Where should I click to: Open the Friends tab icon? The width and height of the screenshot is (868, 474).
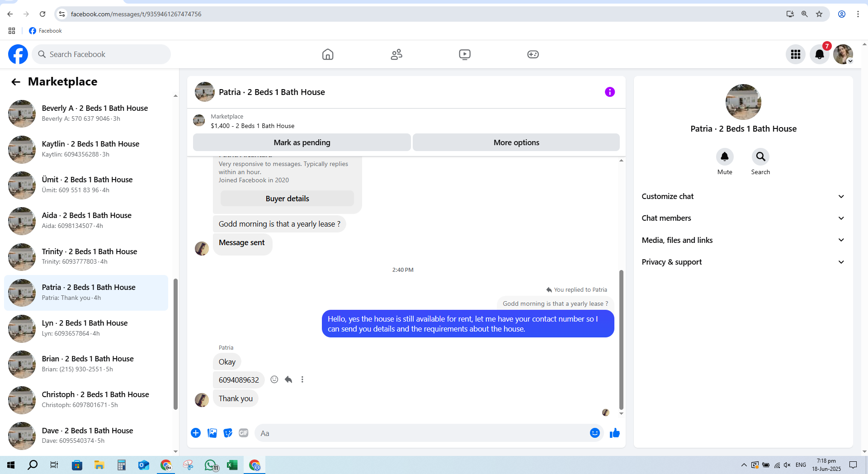(x=396, y=54)
